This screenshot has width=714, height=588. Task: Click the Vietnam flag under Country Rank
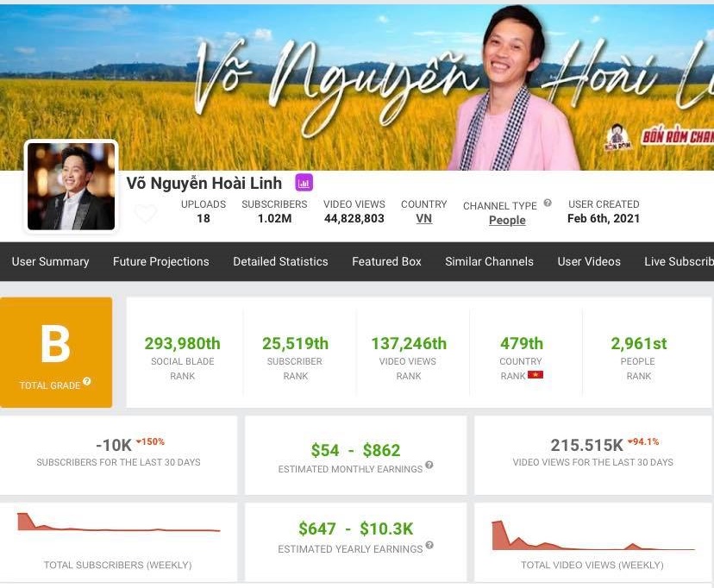[535, 375]
